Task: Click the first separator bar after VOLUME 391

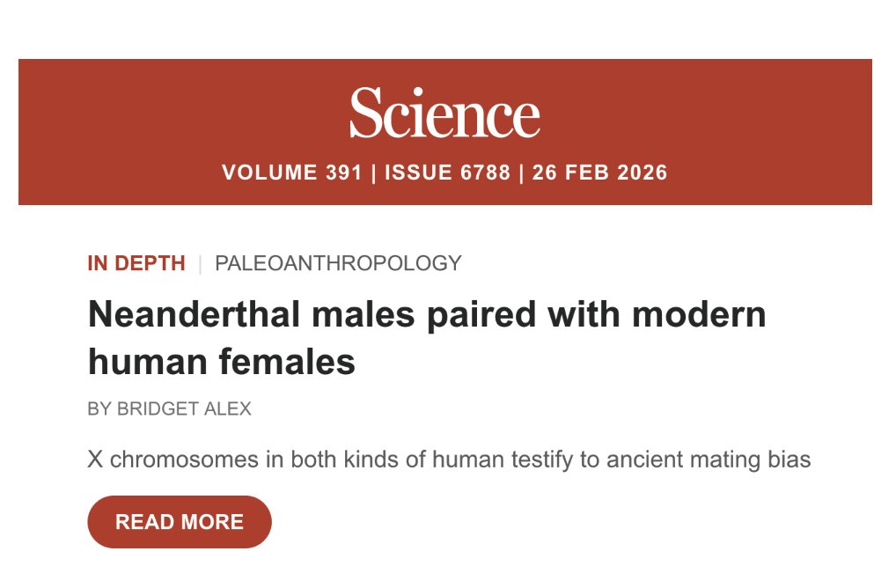Action: pos(374,173)
